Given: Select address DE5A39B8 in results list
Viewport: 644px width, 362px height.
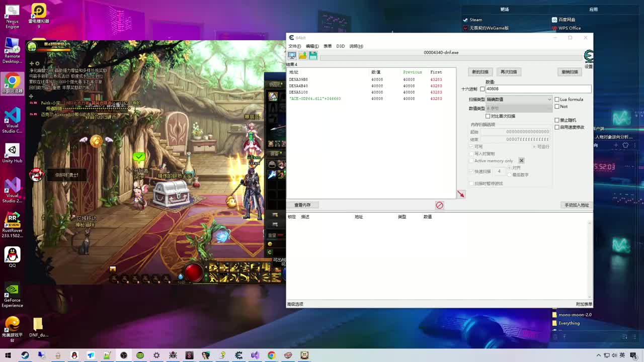Looking at the screenshot, I should click(371, 79).
